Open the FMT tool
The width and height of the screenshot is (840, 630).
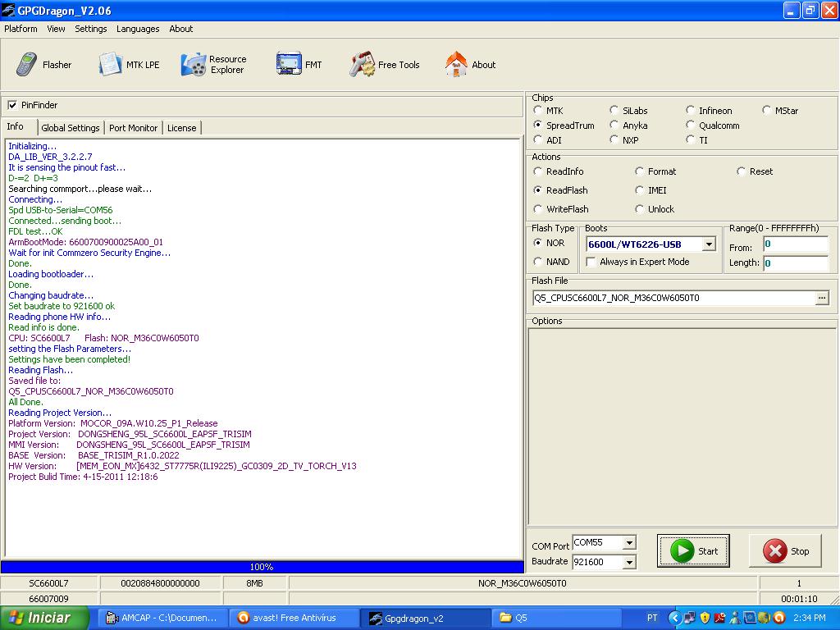click(x=299, y=65)
